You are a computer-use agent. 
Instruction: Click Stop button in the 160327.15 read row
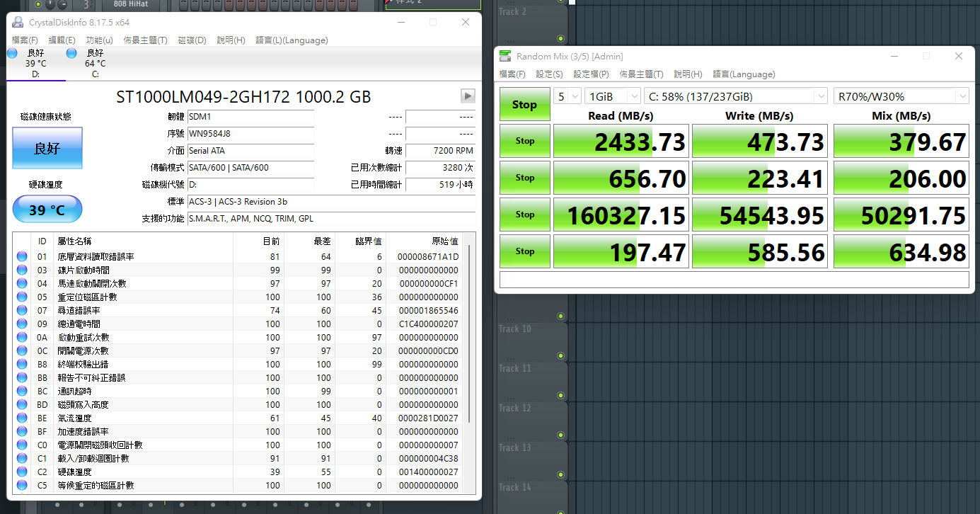(x=524, y=215)
